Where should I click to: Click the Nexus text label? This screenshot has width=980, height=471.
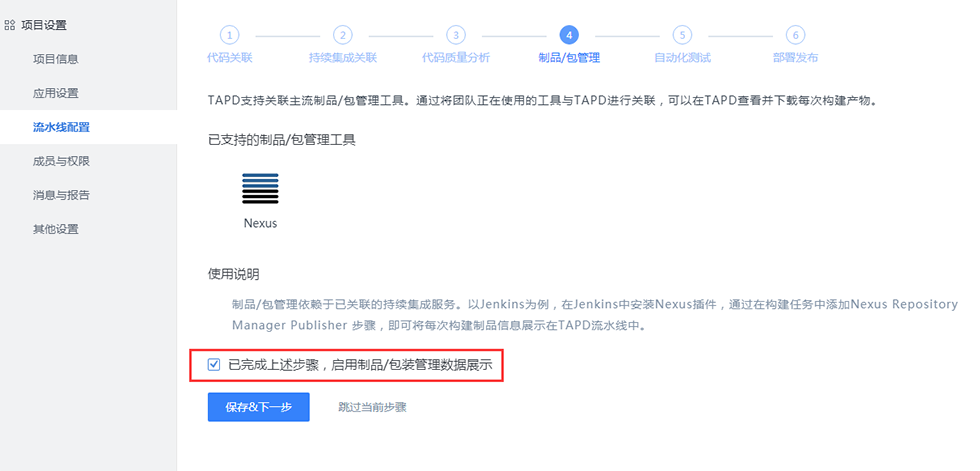260,223
